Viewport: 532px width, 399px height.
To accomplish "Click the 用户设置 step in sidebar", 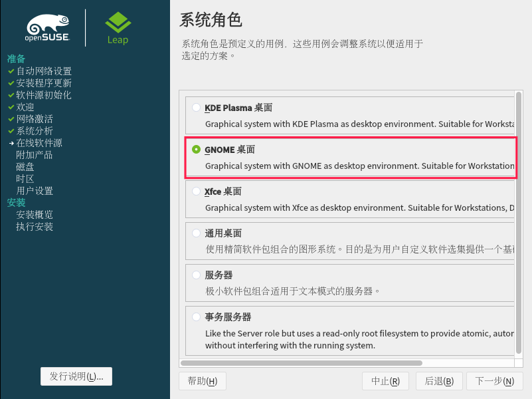I will point(35,190).
